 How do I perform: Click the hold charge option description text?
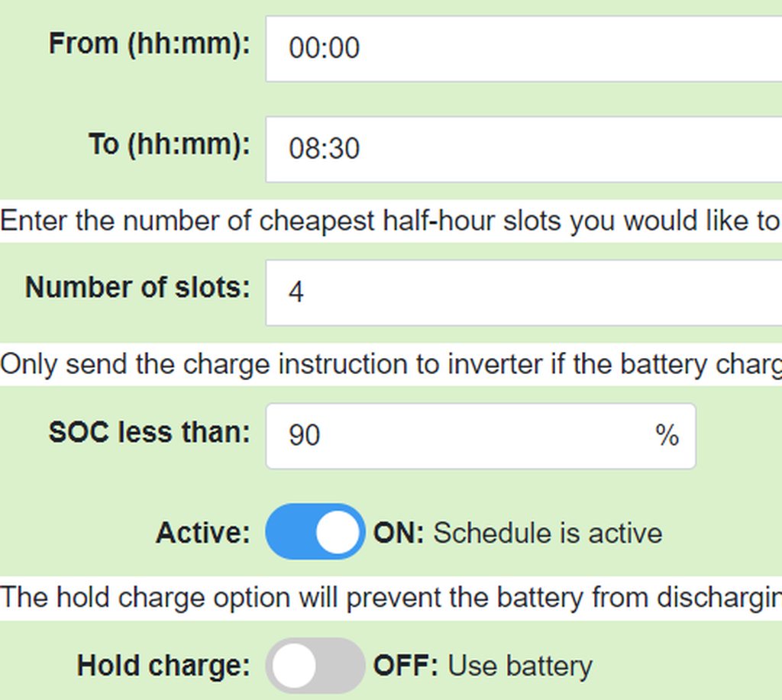point(389,598)
